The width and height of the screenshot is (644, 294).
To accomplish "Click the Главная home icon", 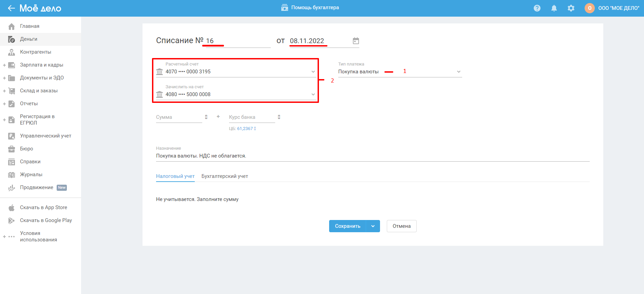I will [x=12, y=26].
